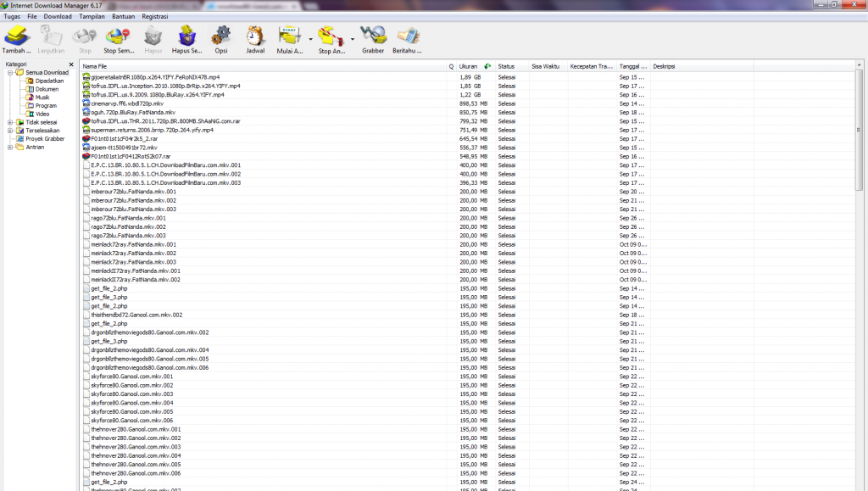Click the 1,89 GB size cell
868x491 pixels.
click(470, 77)
